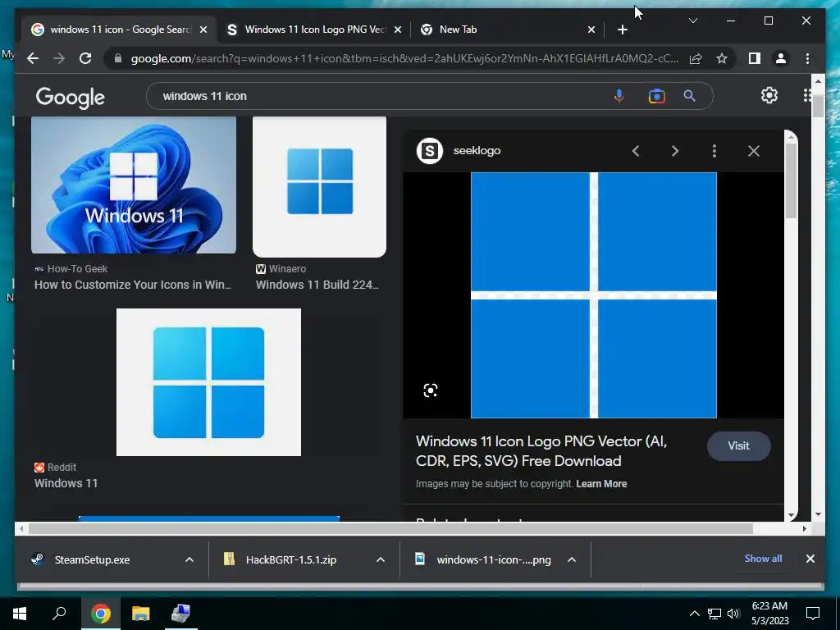The width and height of the screenshot is (840, 630).
Task: Open the HackBGRT-1.5.1.zip download
Action: (x=291, y=559)
